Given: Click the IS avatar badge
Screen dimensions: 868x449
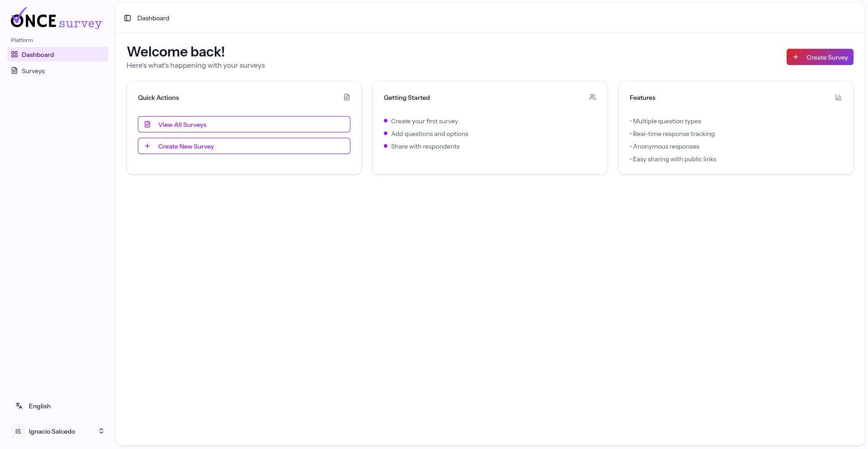Looking at the screenshot, I should click(18, 431).
